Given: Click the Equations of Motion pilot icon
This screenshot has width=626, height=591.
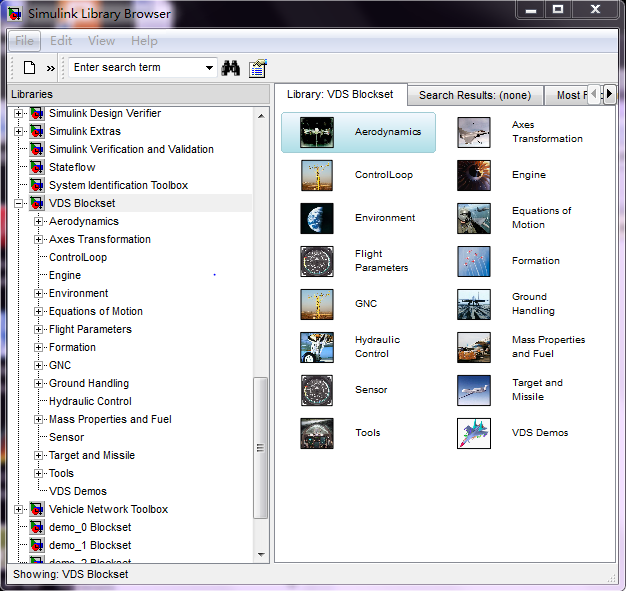Looking at the screenshot, I should tap(473, 218).
